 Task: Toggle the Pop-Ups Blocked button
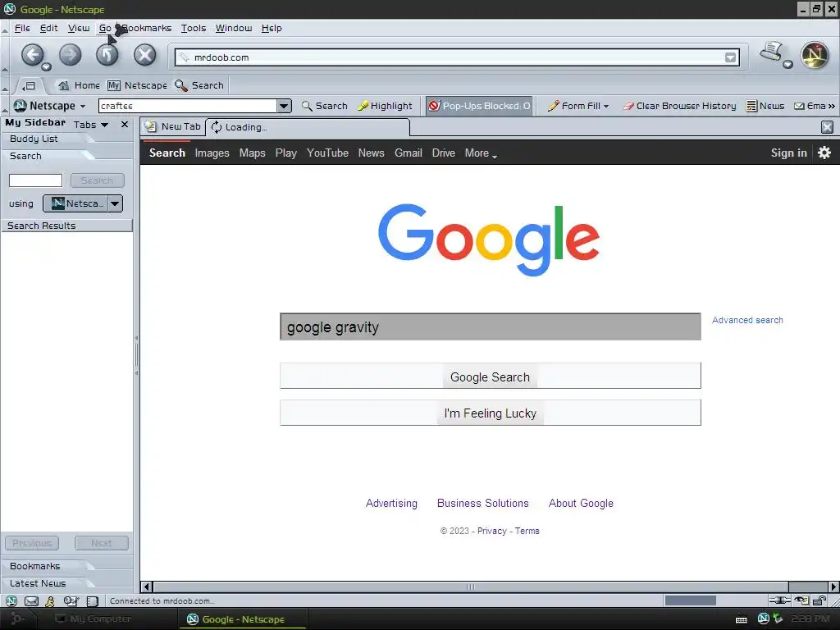[479, 106]
